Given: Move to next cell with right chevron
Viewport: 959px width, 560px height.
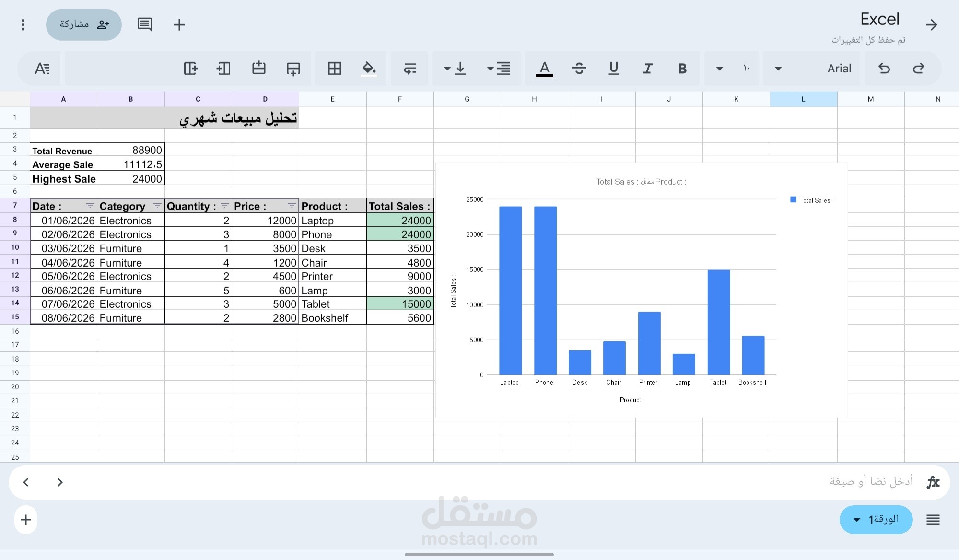Looking at the screenshot, I should (60, 482).
